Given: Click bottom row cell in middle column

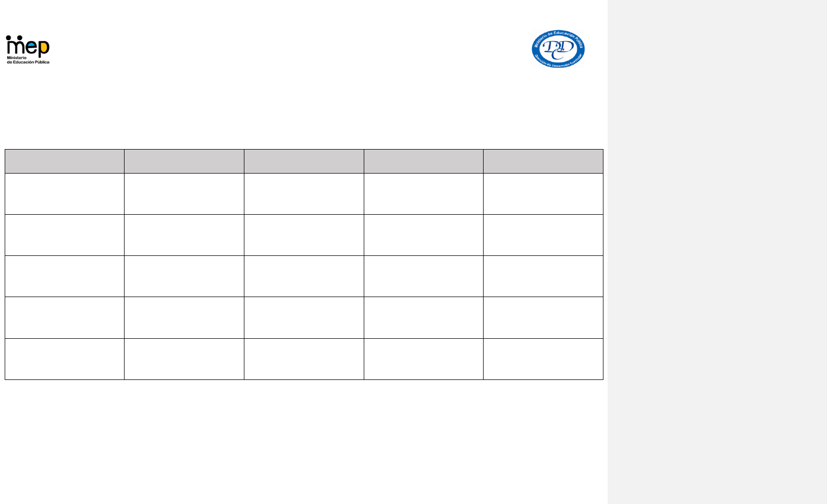Looking at the screenshot, I should click(304, 359).
